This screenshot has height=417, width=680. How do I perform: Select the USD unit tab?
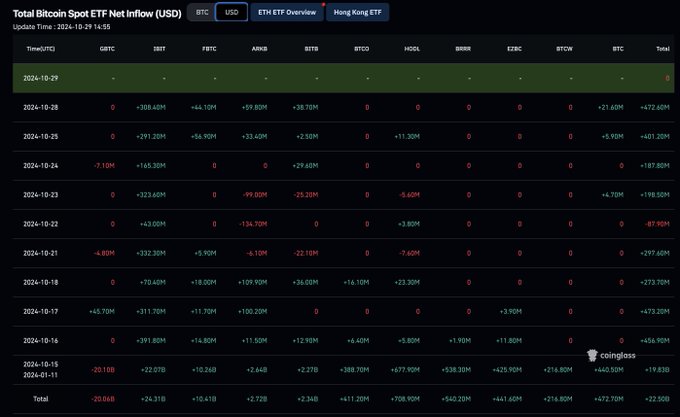[232, 12]
